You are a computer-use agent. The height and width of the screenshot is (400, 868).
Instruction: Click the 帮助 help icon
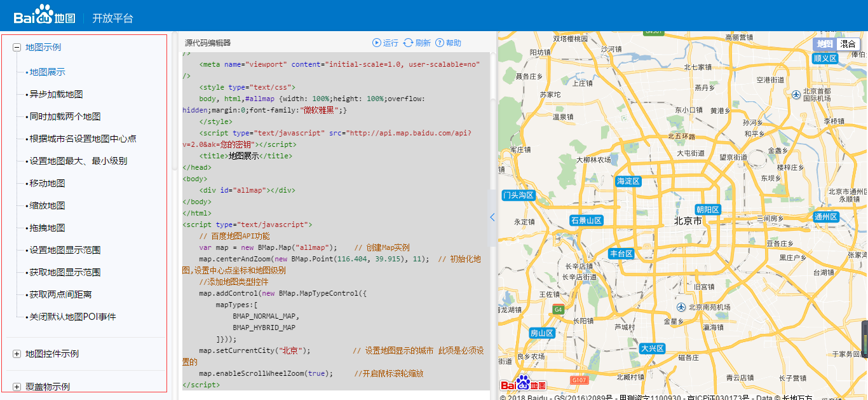click(x=440, y=43)
